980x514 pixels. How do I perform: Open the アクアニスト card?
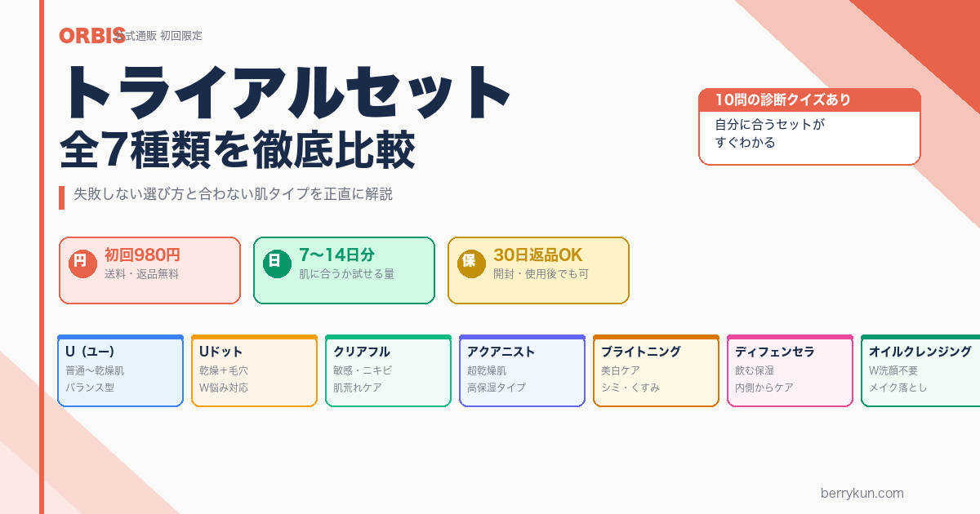click(x=522, y=370)
